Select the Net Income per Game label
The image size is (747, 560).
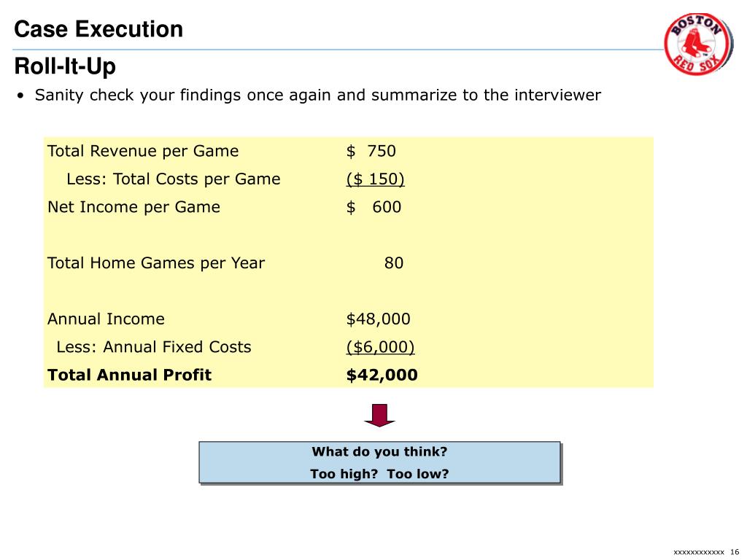[x=134, y=207]
